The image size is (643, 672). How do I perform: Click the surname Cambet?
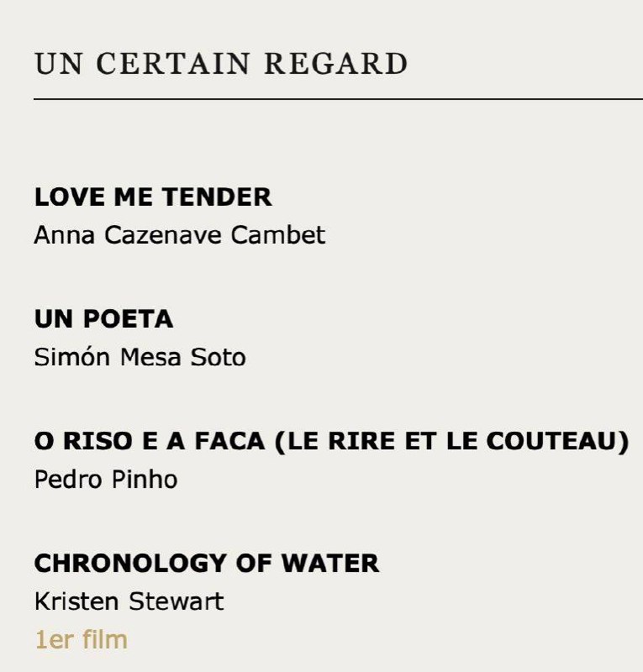tap(278, 235)
